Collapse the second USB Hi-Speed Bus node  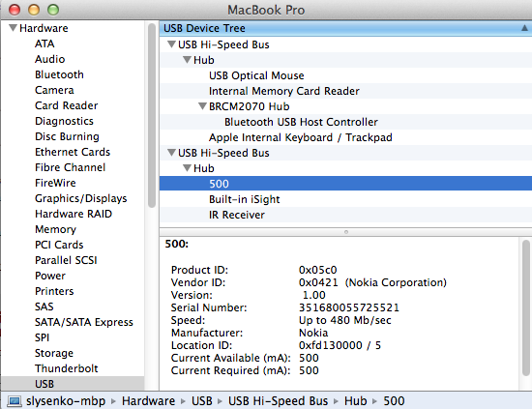(x=171, y=153)
